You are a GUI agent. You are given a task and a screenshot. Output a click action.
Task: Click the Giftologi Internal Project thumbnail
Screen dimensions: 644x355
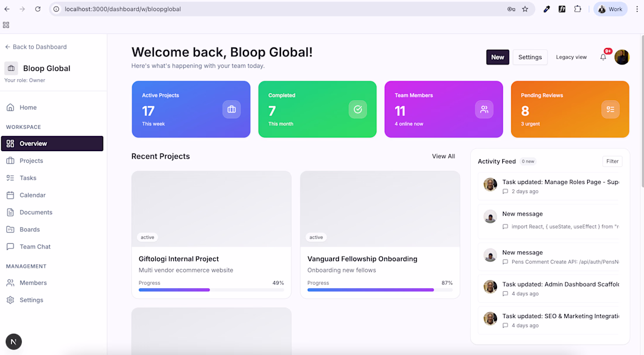click(211, 209)
